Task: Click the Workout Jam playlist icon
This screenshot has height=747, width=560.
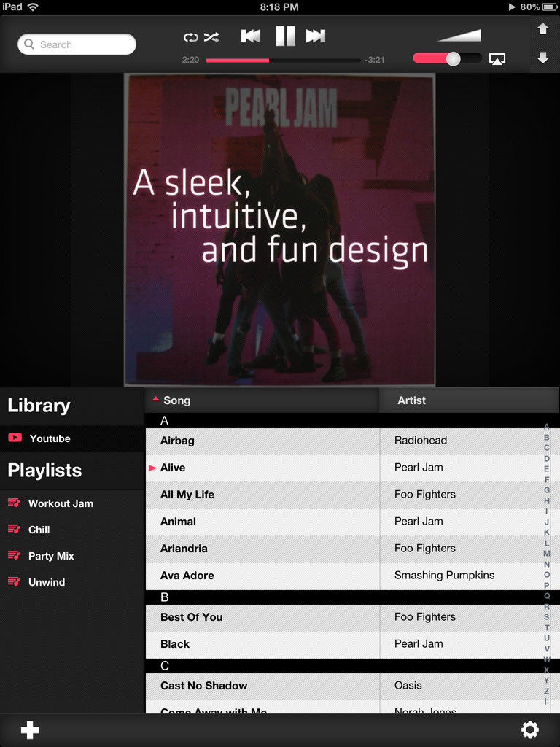Action: point(15,503)
